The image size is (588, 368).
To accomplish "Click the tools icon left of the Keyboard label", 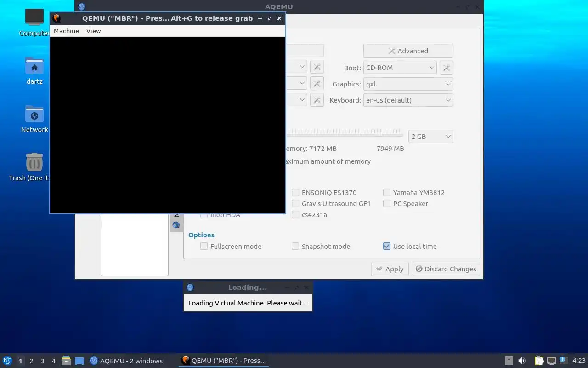I will point(317,100).
